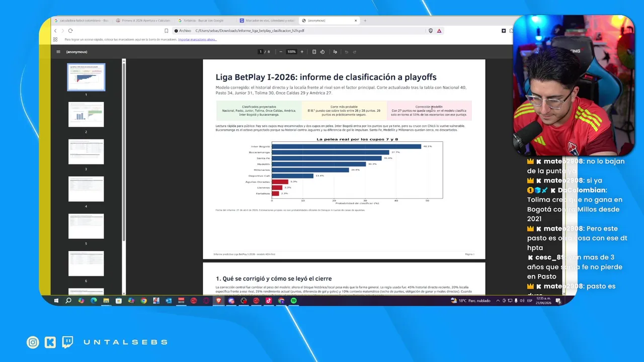644x362 pixels.
Task: Click Liga BetPlay I-2026 report title
Action: 326,77
